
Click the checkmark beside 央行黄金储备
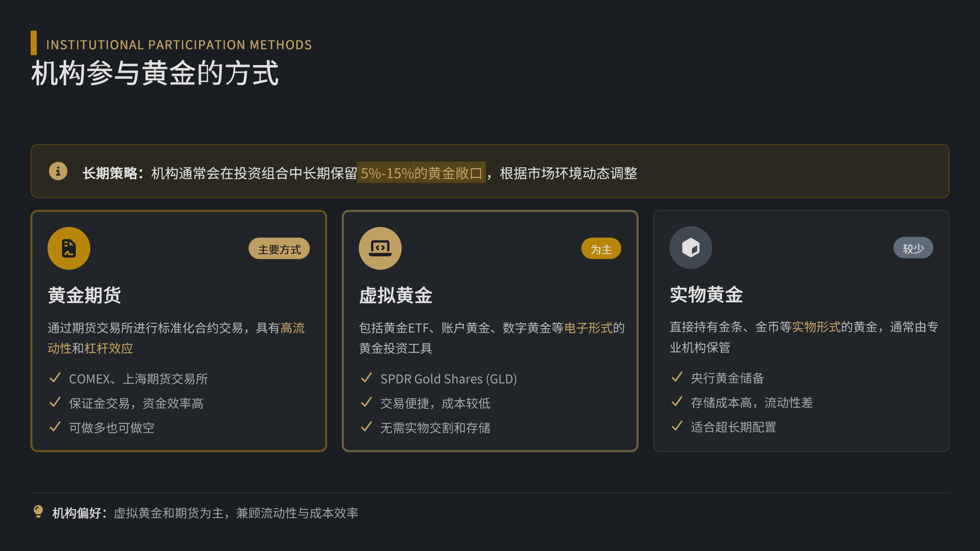point(677,377)
